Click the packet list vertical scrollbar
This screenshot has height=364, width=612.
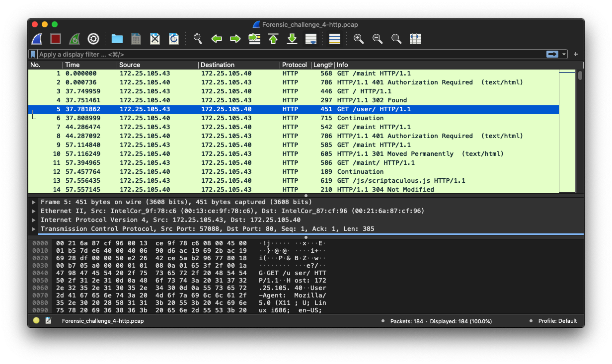pyautogui.click(x=580, y=129)
